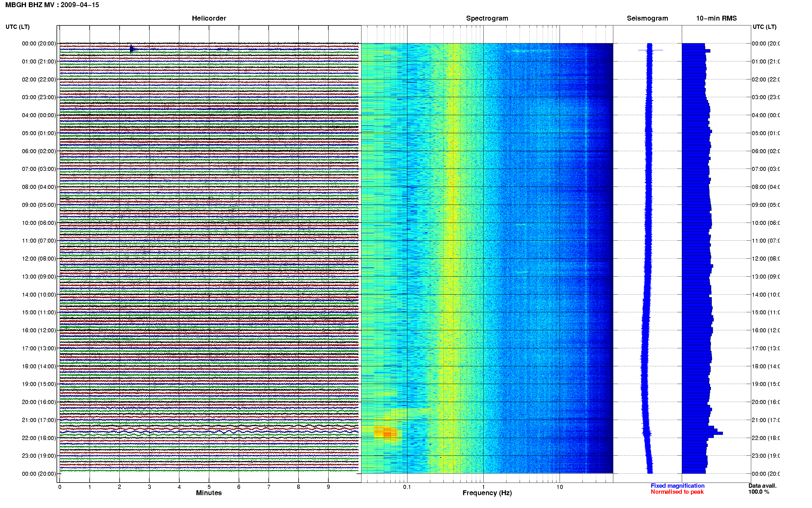This screenshot has height=508, width=812.
Task: Click the 100.0 % availability value
Action: [x=759, y=492]
